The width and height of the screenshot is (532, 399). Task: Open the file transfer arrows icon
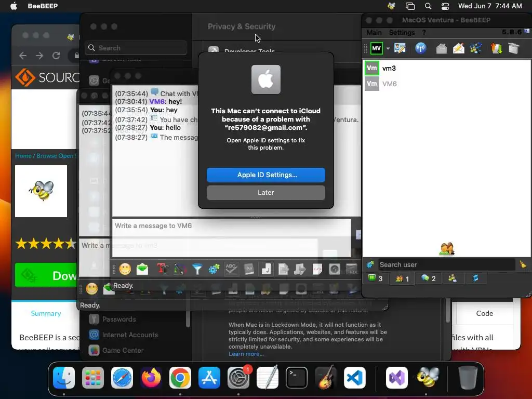pos(496,48)
